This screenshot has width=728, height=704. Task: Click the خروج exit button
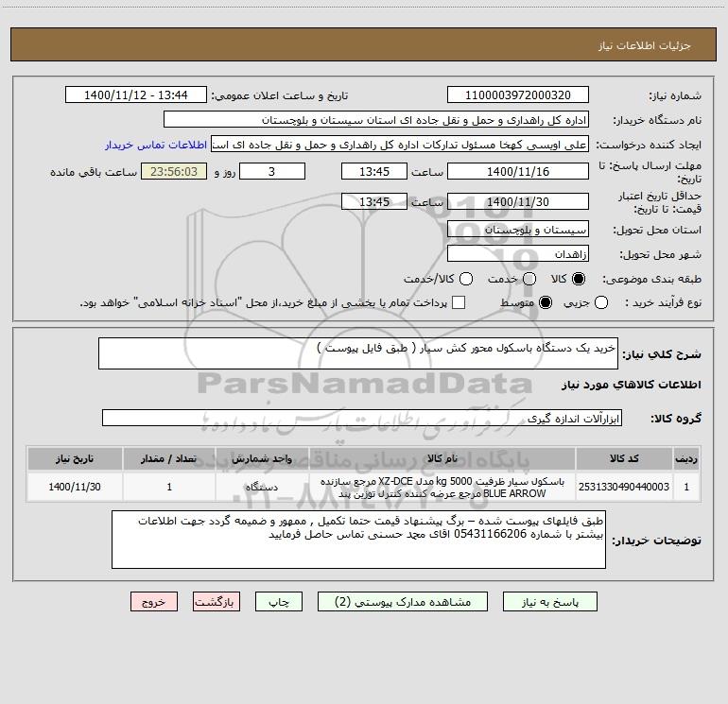(154, 602)
